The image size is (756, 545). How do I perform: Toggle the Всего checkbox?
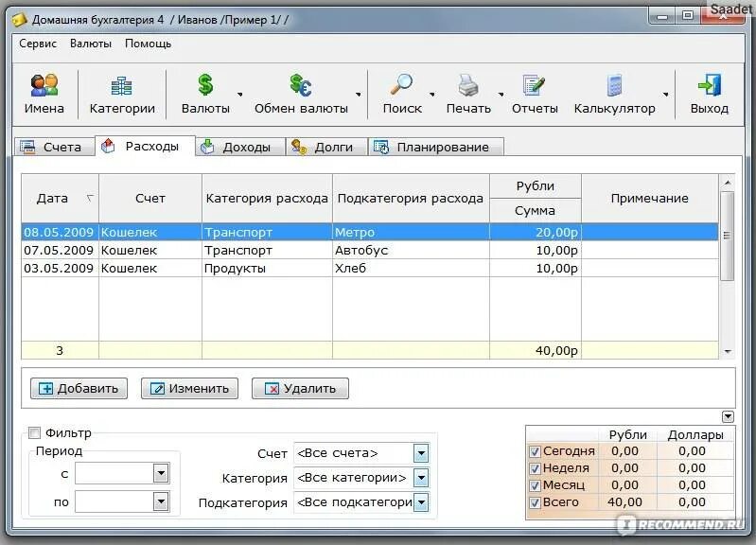[x=535, y=502]
